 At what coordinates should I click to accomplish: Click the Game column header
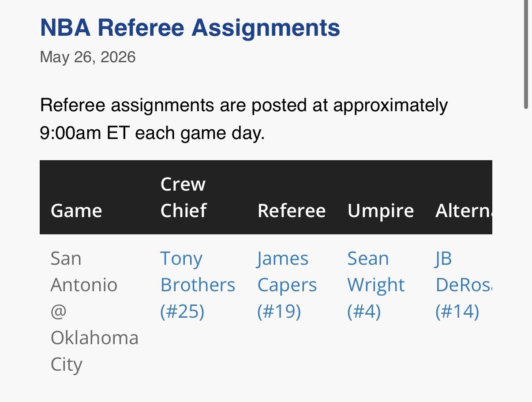76,211
